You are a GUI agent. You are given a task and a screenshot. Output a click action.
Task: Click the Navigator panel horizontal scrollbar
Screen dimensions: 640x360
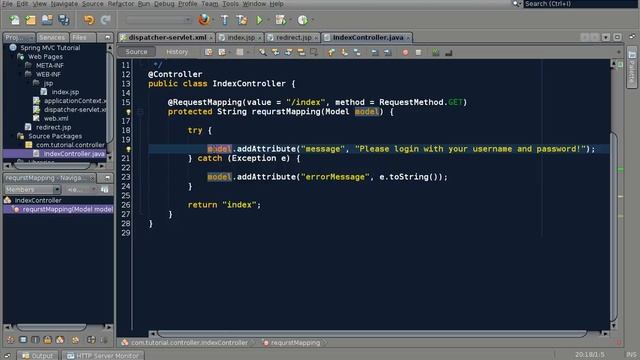tap(51, 327)
